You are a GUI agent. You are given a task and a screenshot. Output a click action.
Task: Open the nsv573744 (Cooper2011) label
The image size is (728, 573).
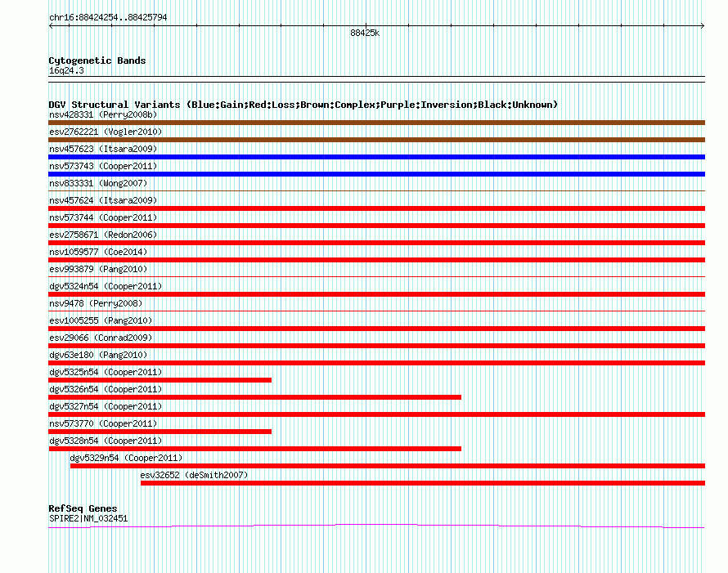tap(103, 217)
